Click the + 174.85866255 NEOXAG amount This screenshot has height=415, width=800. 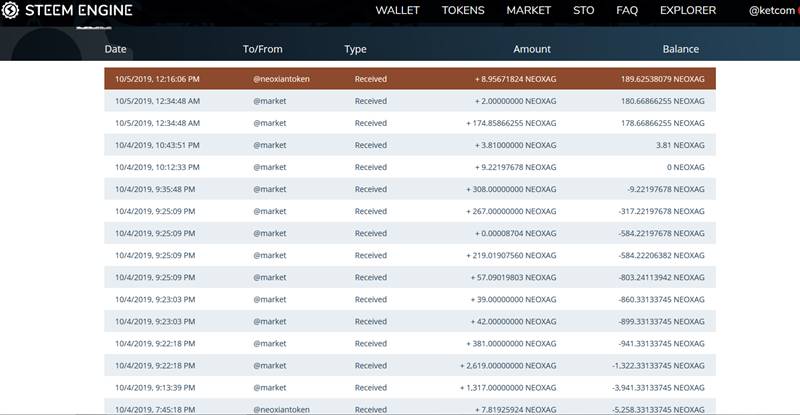pyautogui.click(x=511, y=123)
